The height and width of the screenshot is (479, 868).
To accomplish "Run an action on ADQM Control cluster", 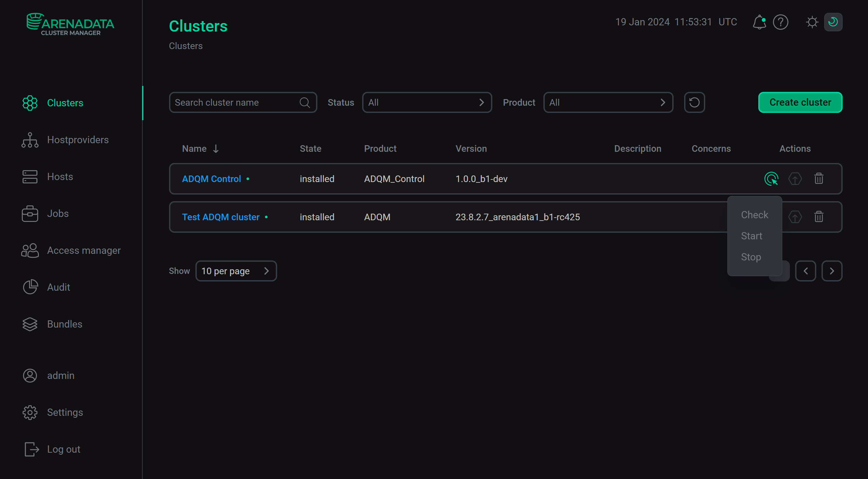I will (771, 179).
